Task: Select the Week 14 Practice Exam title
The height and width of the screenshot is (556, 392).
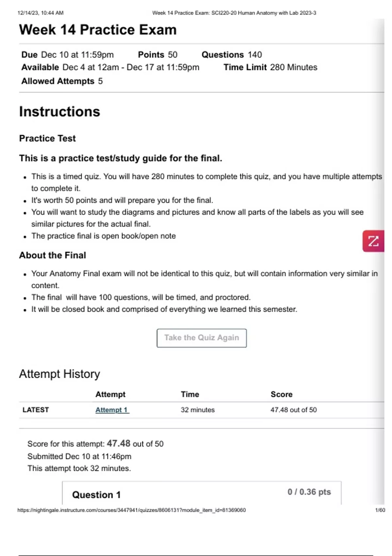Action: tap(98, 30)
